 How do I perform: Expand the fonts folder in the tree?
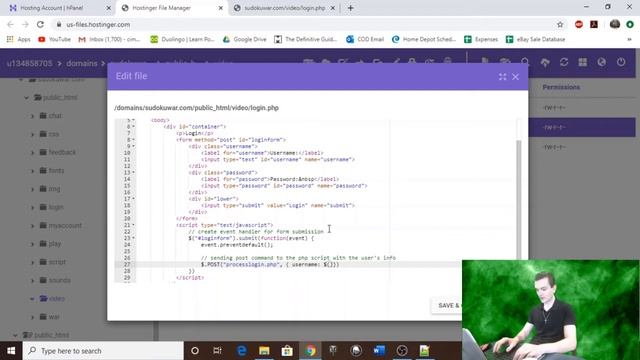32,171
